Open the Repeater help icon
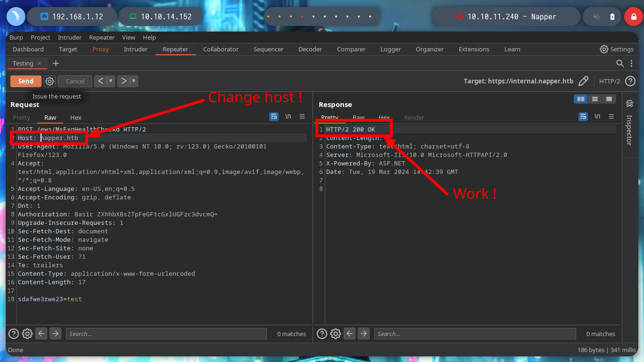 click(x=630, y=81)
